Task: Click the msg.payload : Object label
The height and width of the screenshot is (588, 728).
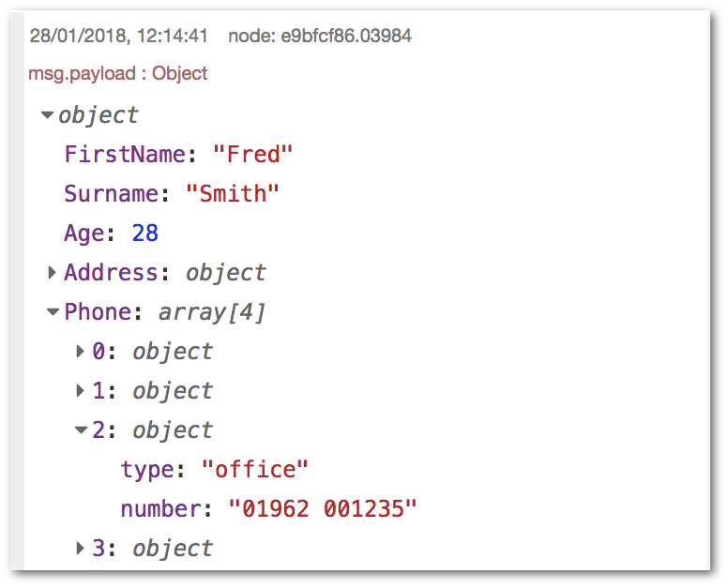Action: tap(118, 73)
